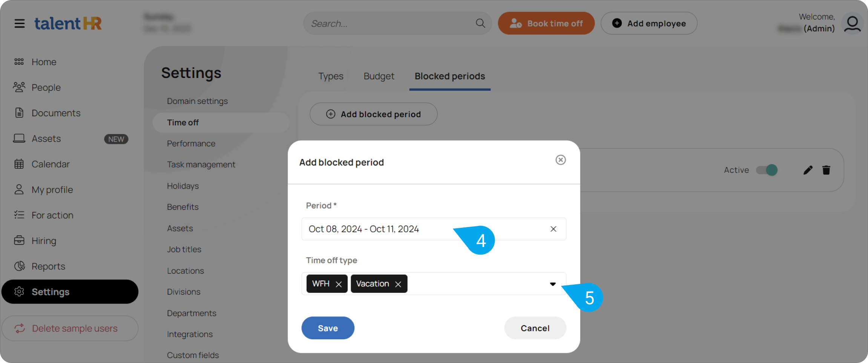Save the blocked period

328,328
